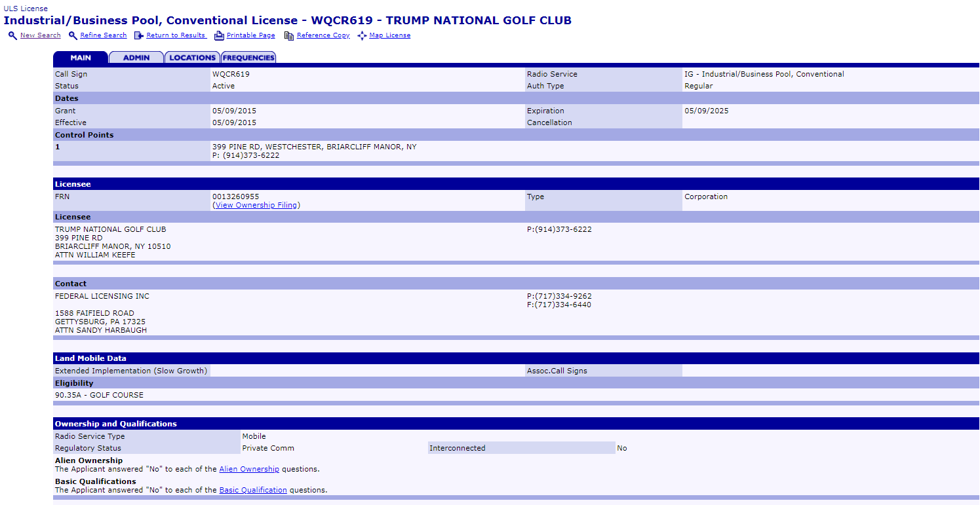
Task: Click the 1588 FAIFIELD ROAD address line
Action: [x=94, y=313]
